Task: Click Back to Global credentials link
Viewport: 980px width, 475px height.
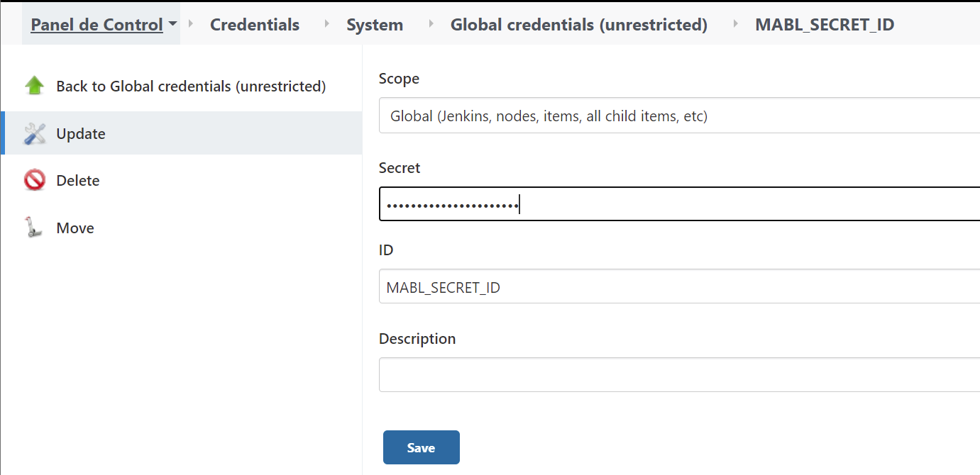Action: point(191,86)
